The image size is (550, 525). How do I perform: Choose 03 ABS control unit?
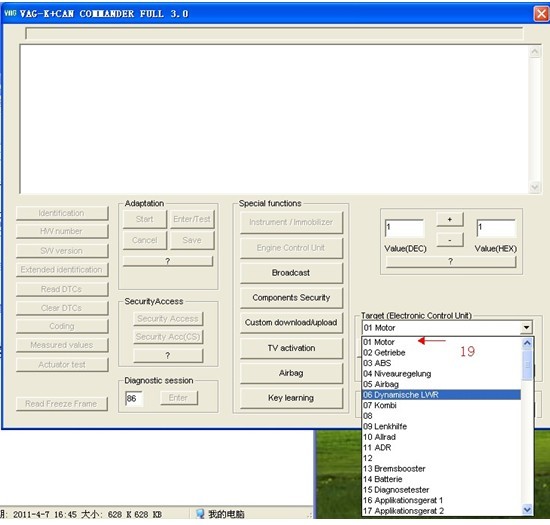442,363
